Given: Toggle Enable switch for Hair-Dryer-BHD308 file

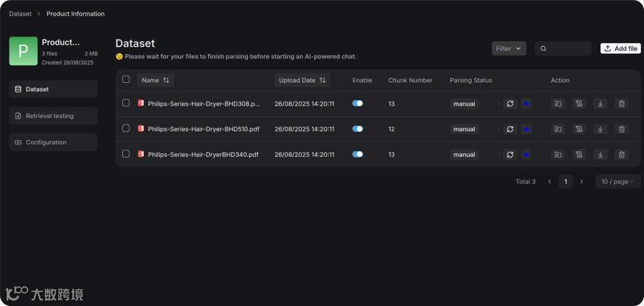Looking at the screenshot, I should [x=358, y=103].
